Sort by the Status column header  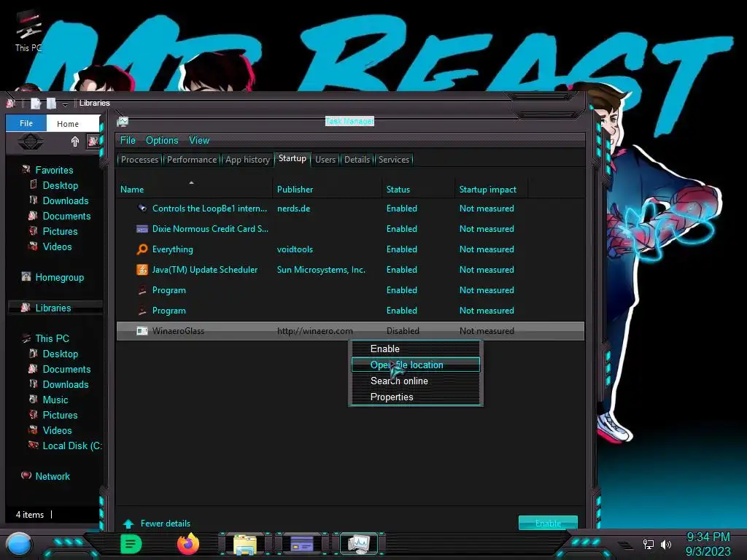point(418,189)
